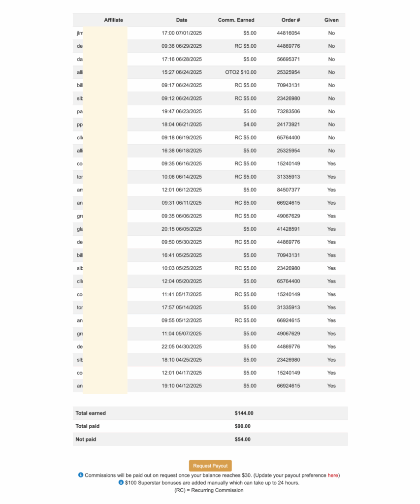Select order number 73283506
Image resolution: width=420 pixels, height=504 pixels.
289,111
